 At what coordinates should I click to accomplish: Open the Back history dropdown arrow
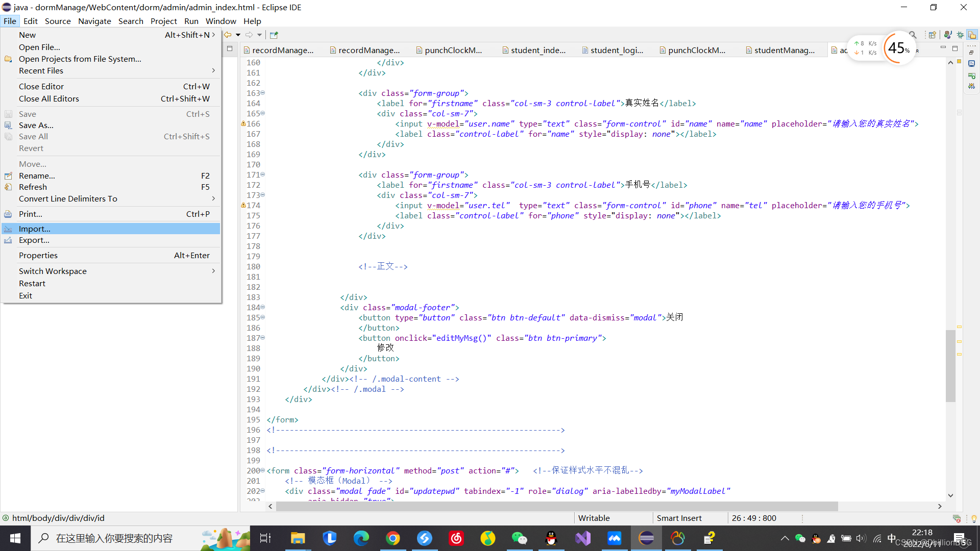coord(238,35)
